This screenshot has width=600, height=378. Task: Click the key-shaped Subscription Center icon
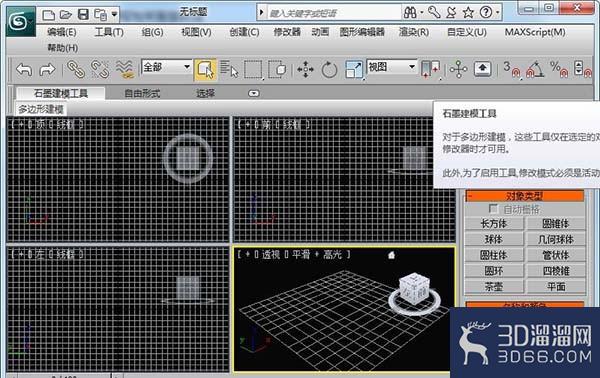(434, 13)
